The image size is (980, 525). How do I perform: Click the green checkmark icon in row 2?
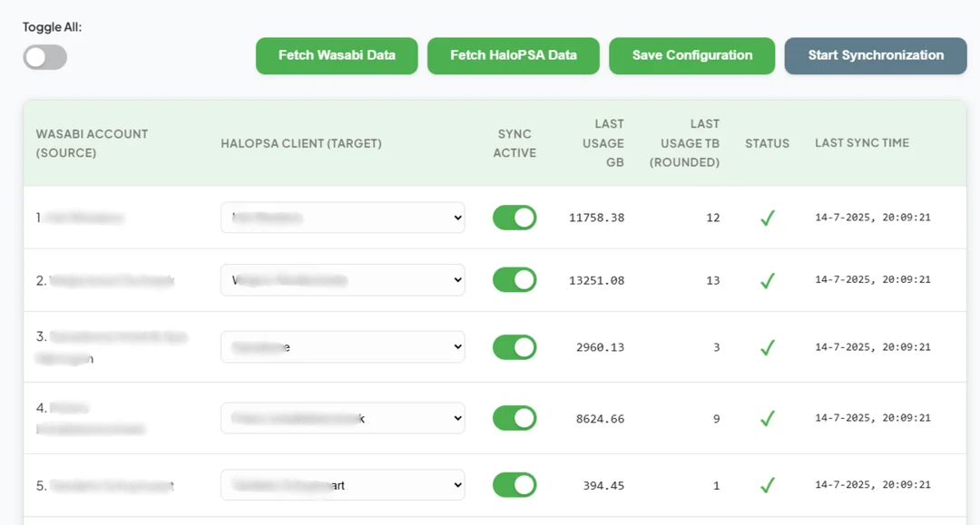coord(767,279)
